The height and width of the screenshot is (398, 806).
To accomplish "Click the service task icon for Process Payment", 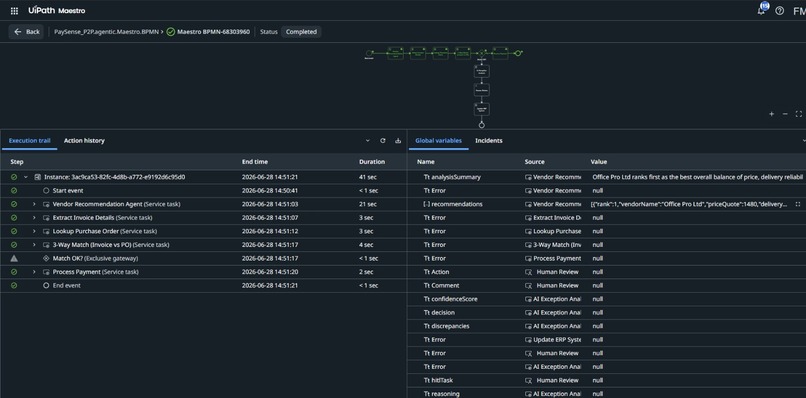I will (x=46, y=272).
